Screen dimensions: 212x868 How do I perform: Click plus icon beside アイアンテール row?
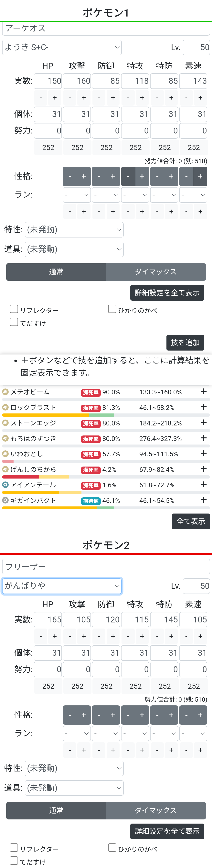[x=203, y=484]
